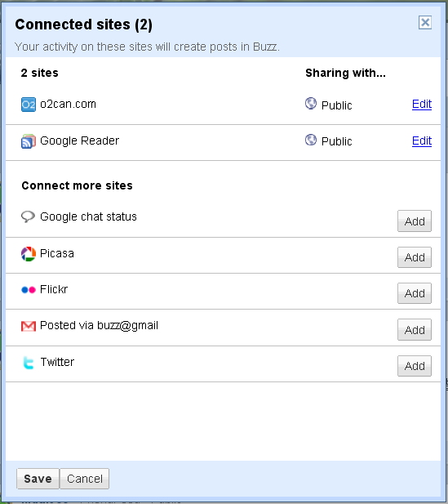Click the Public globe icon for Google Reader

(x=311, y=140)
